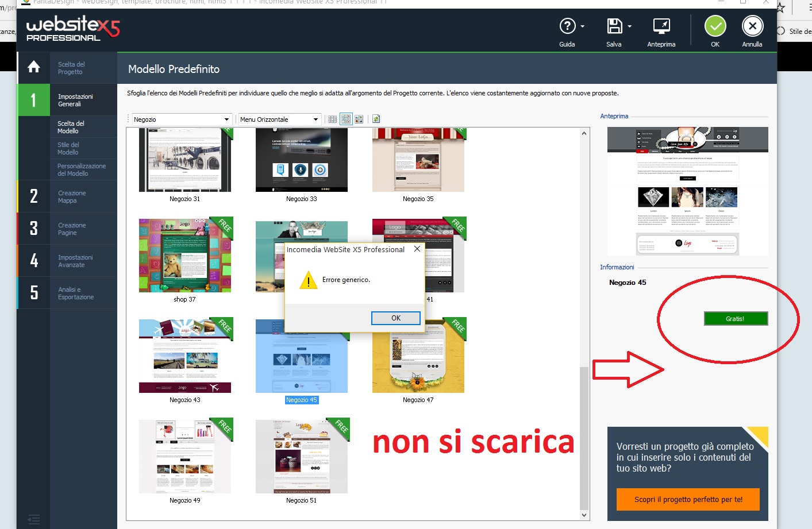Viewport: 812px width, 529px height.
Task: Open the Anteprima preview icon
Action: coord(661,26)
